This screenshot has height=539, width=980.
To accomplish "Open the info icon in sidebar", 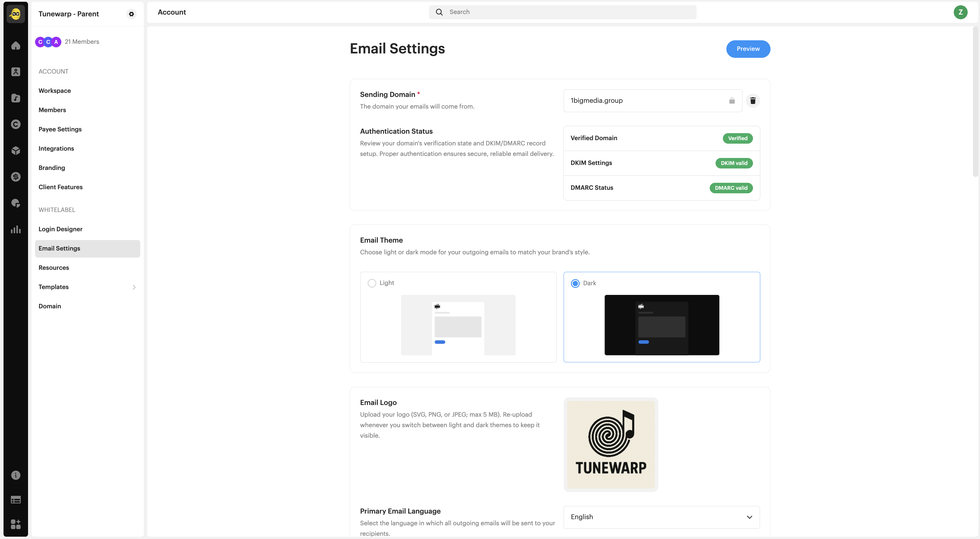I will click(x=15, y=475).
